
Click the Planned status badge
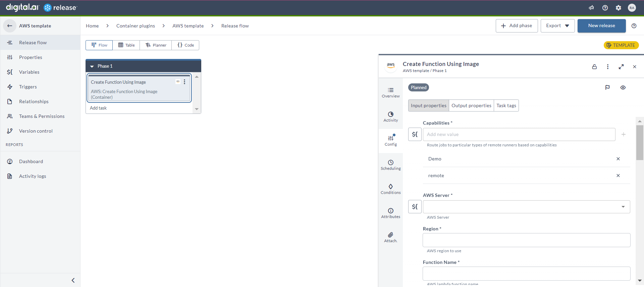(x=419, y=87)
